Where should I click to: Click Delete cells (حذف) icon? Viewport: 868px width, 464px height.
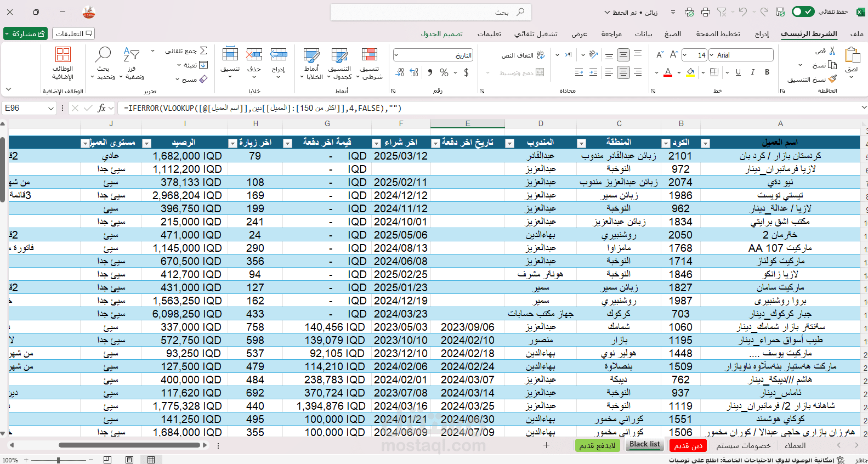coord(254,54)
